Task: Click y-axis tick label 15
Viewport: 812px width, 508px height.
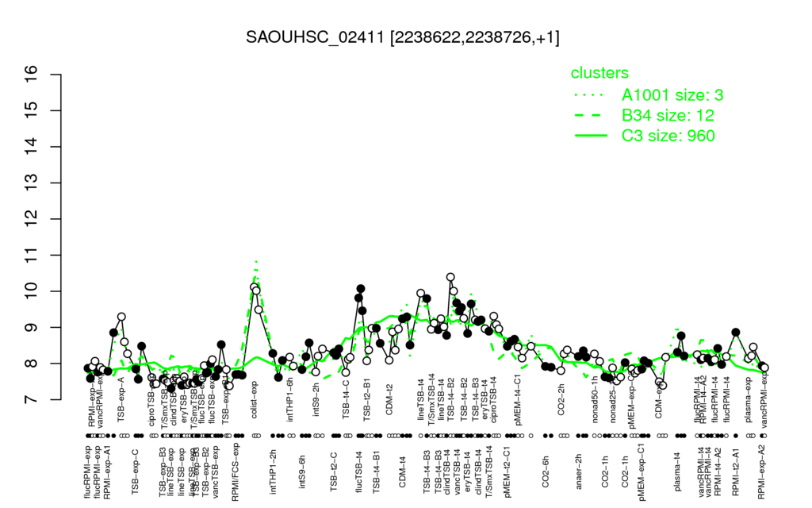Action: click(x=32, y=110)
